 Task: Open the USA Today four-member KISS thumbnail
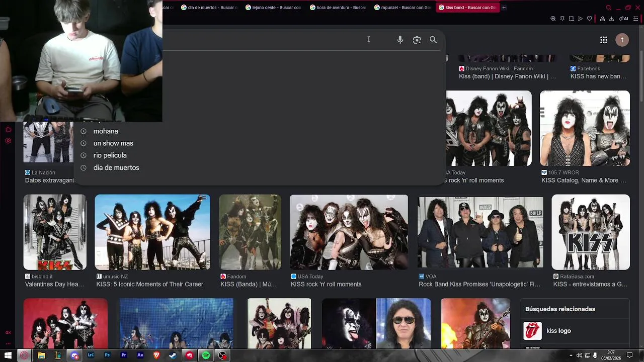349,232
